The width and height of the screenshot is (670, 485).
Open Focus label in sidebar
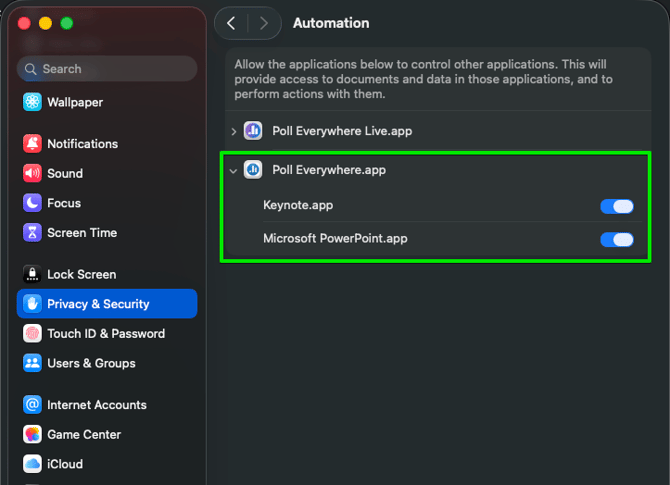[x=64, y=203]
